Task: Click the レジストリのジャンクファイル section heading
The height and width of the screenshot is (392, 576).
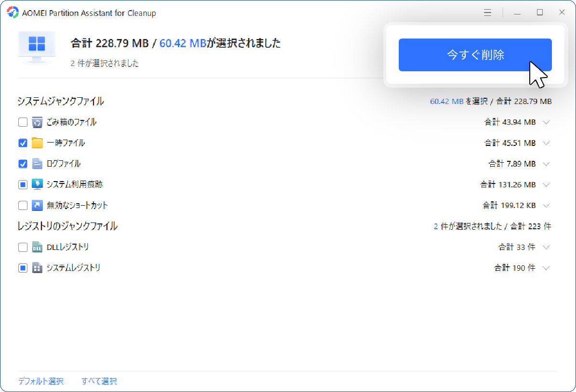Action: [x=67, y=226]
